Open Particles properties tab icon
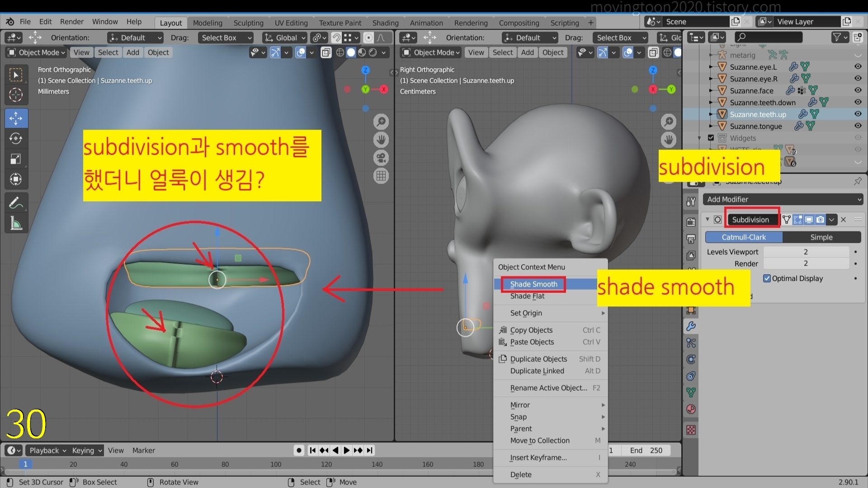868x488 pixels. coord(691,343)
